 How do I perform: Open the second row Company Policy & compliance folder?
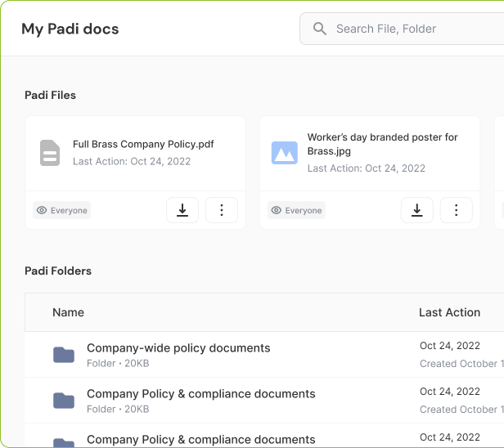coord(200,394)
